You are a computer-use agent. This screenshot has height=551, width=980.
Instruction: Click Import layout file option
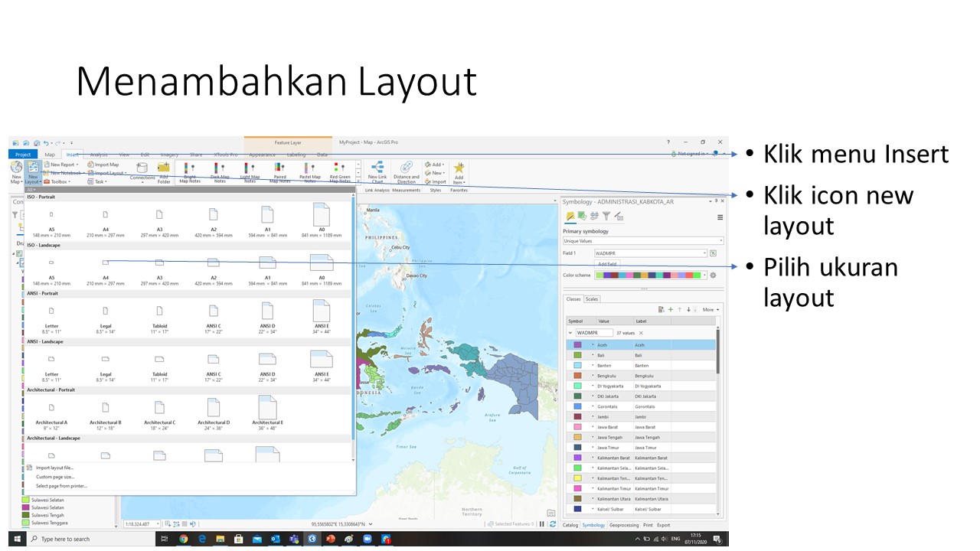[x=54, y=467]
